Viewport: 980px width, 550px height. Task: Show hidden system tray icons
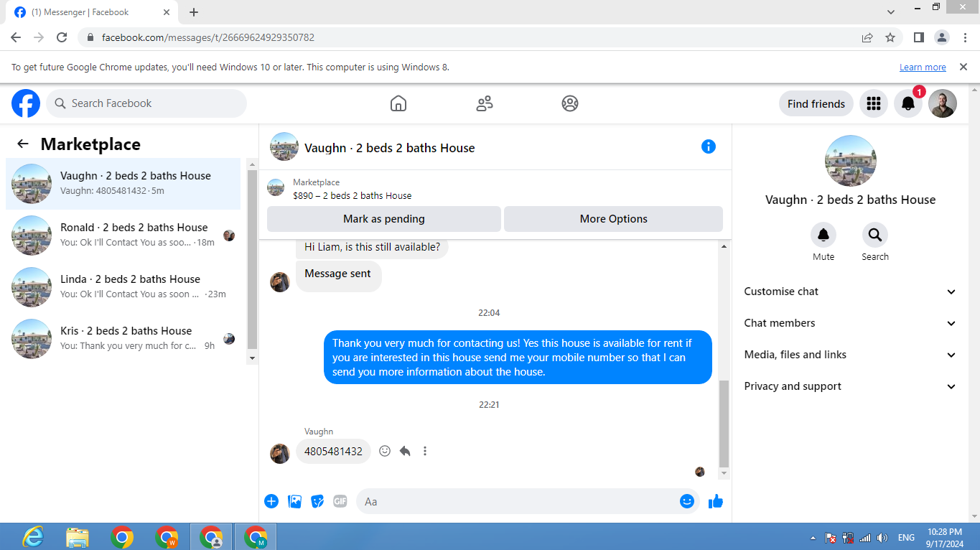click(813, 537)
